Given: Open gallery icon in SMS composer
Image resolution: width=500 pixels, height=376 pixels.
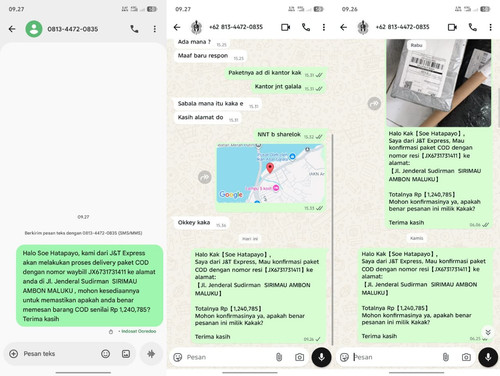Looking at the screenshot, I should [126, 354].
